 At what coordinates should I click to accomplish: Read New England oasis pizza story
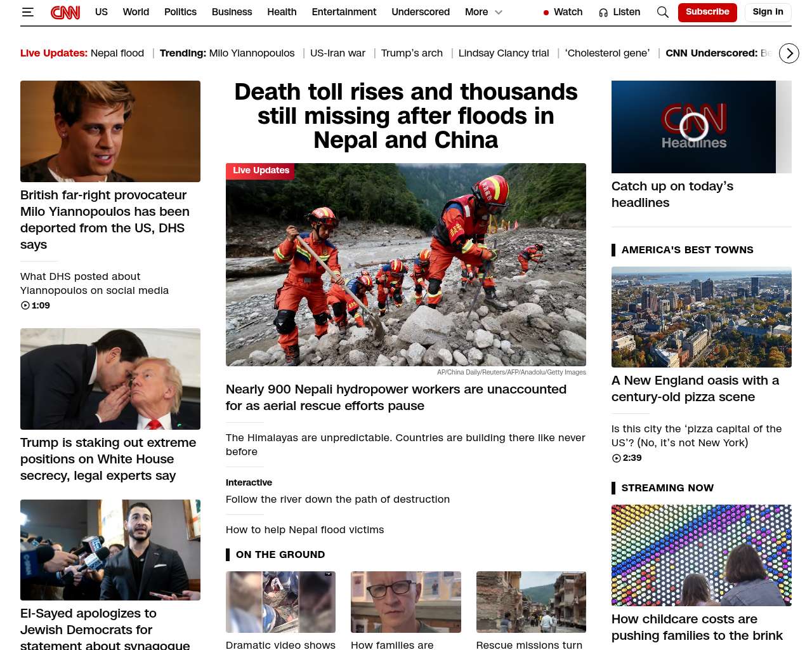(x=695, y=388)
